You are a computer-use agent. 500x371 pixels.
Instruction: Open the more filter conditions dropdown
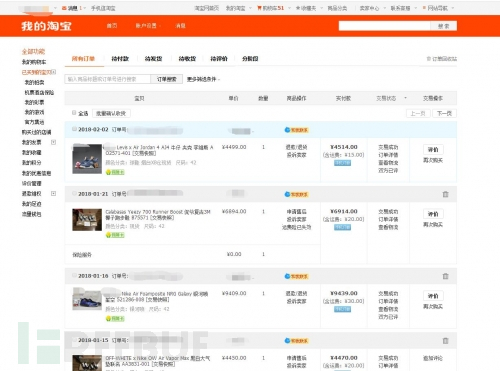click(x=203, y=79)
